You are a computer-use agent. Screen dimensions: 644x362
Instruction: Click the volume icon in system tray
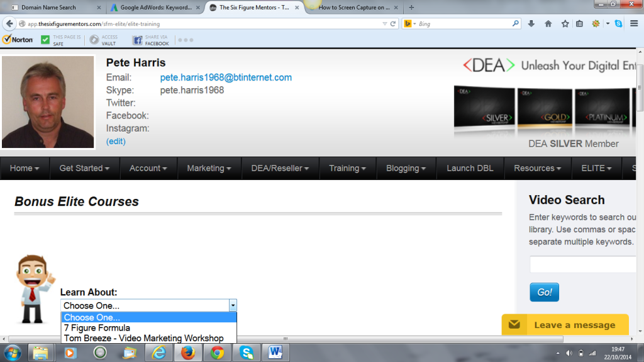pyautogui.click(x=569, y=353)
